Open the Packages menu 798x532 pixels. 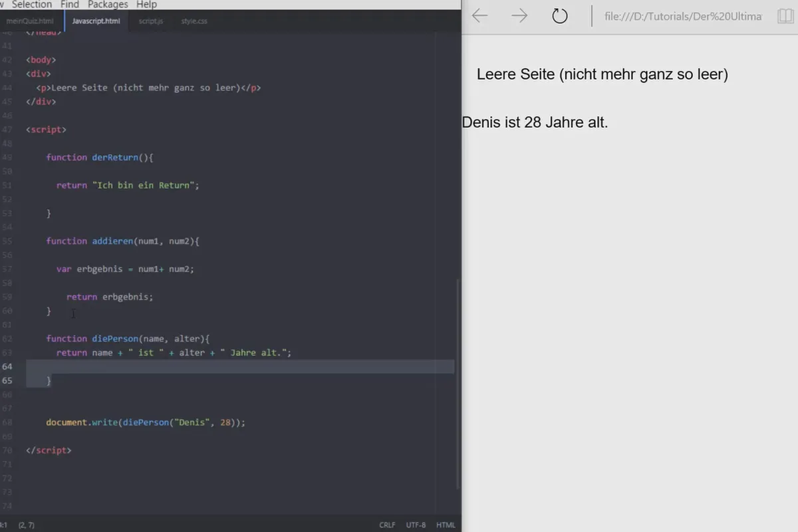click(108, 4)
